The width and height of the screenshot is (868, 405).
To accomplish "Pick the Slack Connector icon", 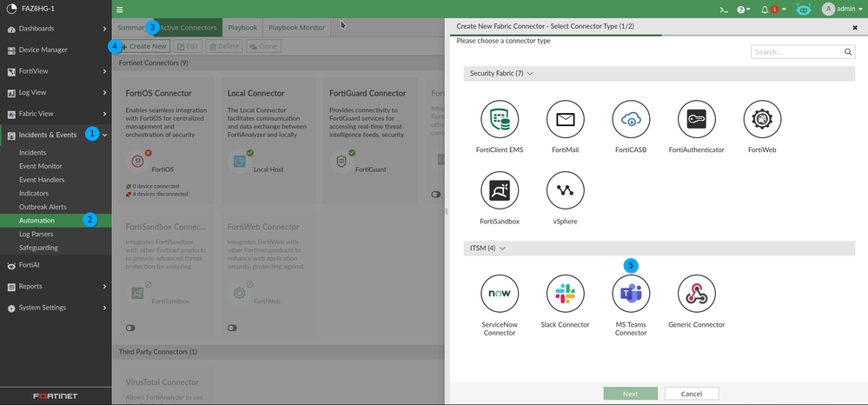I will 565,295.
